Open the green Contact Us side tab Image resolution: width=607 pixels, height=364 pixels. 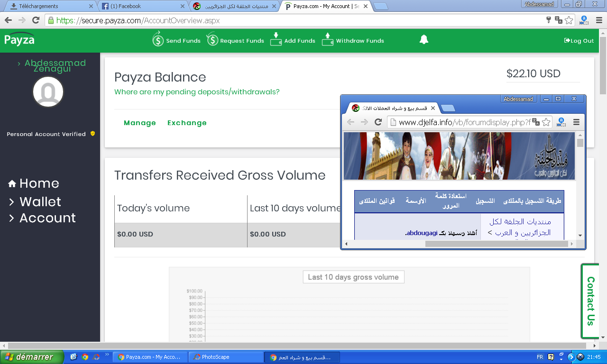click(590, 301)
